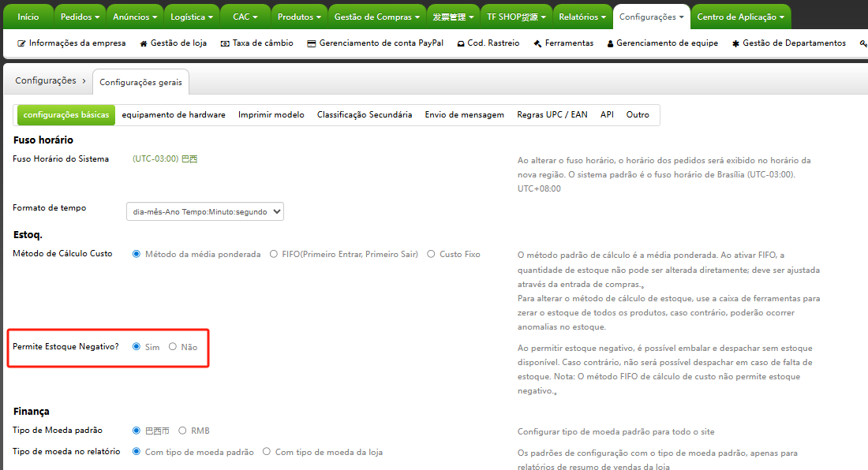Click the Ferramentas wrench icon
The height and width of the screenshot is (470, 868).
(537, 43)
